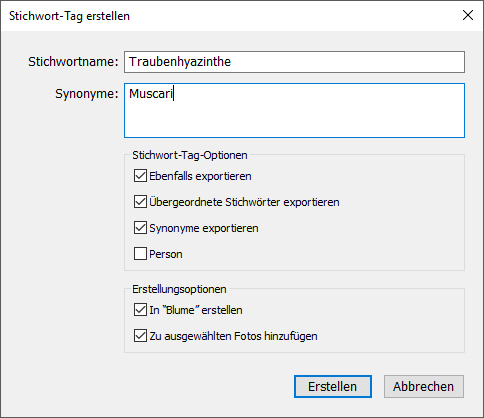The height and width of the screenshot is (418, 484).
Task: Enable the Person checkbox
Action: [140, 254]
